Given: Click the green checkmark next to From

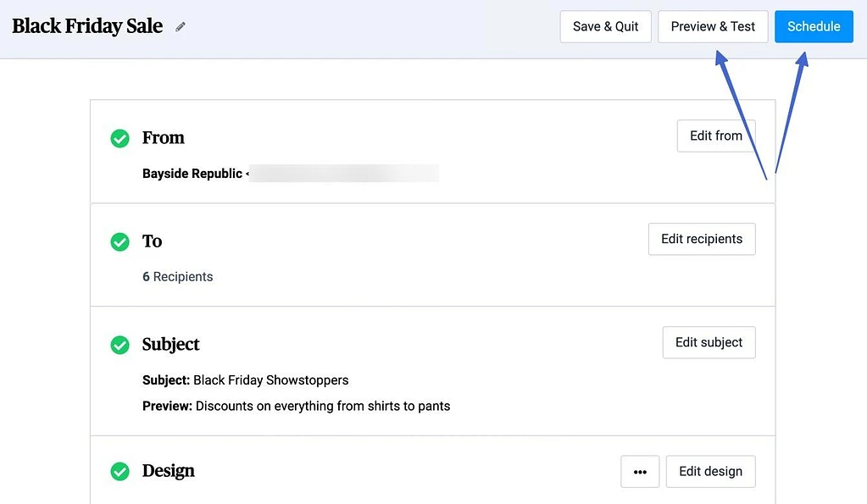Looking at the screenshot, I should (120, 138).
